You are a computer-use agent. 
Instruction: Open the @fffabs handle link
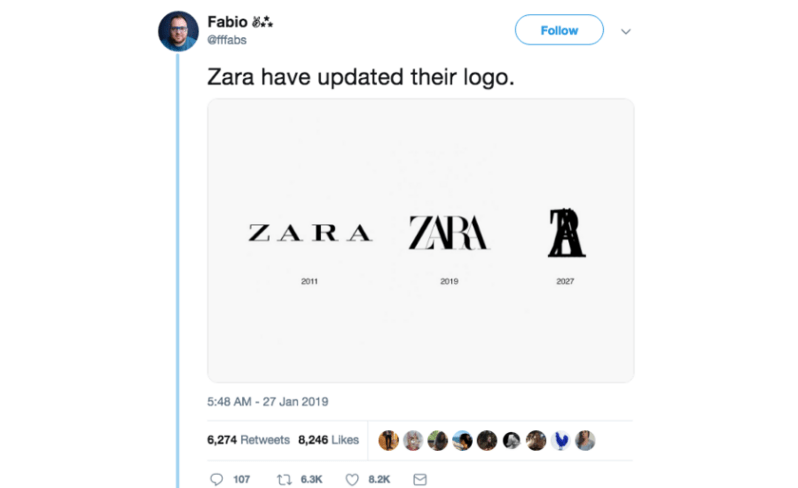click(227, 40)
